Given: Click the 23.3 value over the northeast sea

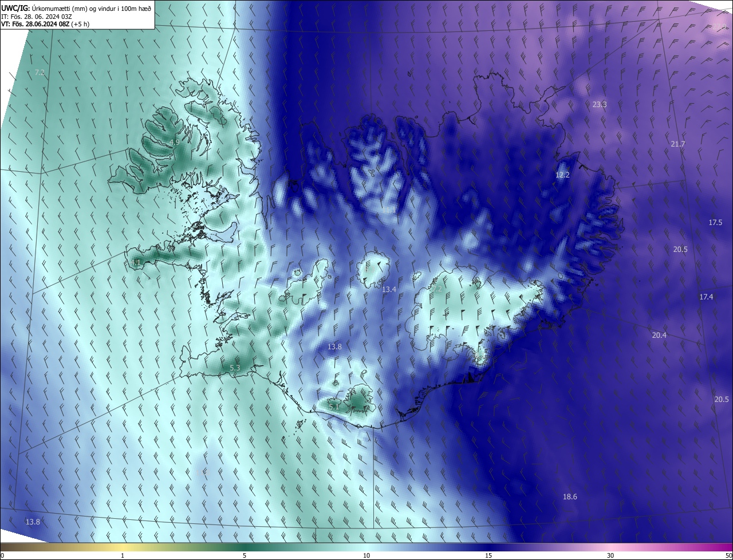Looking at the screenshot, I should [x=600, y=104].
